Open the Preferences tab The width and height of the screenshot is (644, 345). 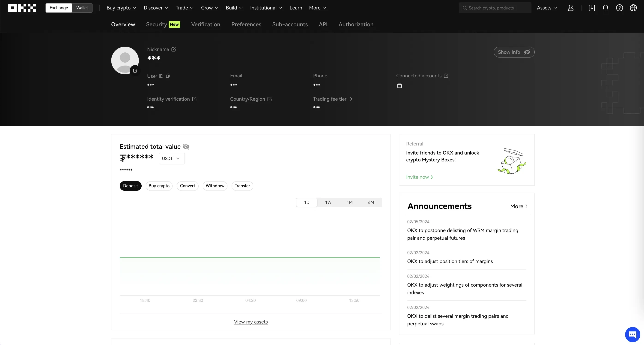pos(246,24)
